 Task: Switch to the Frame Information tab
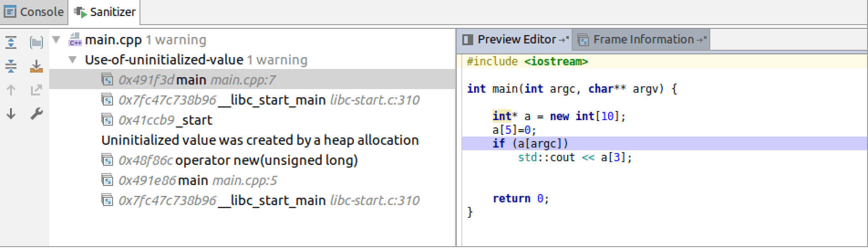click(642, 40)
